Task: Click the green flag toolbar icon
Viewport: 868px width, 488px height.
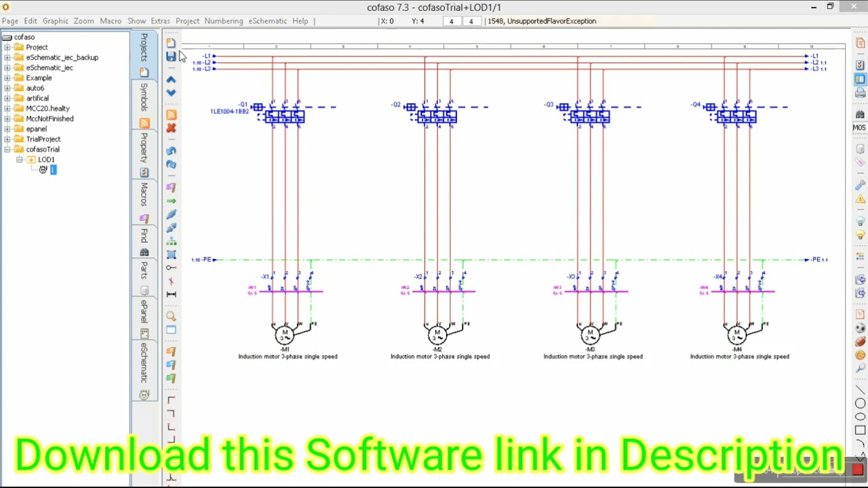Action: (x=171, y=378)
